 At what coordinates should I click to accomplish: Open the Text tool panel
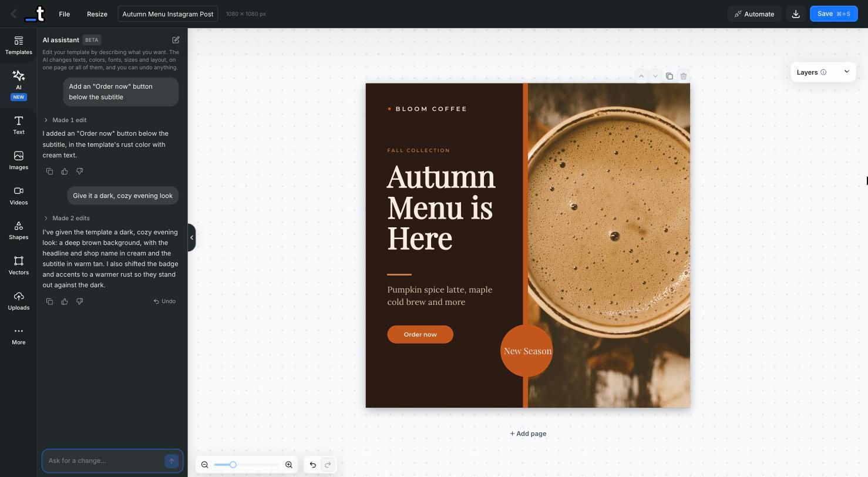tap(18, 125)
